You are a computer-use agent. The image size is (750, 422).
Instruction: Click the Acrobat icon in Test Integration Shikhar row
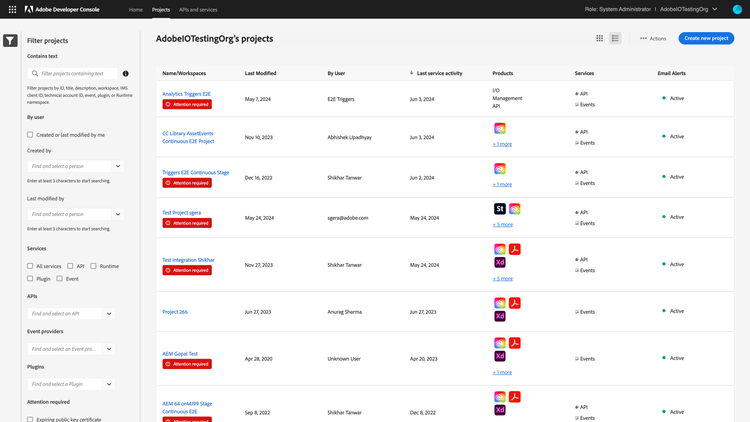515,249
